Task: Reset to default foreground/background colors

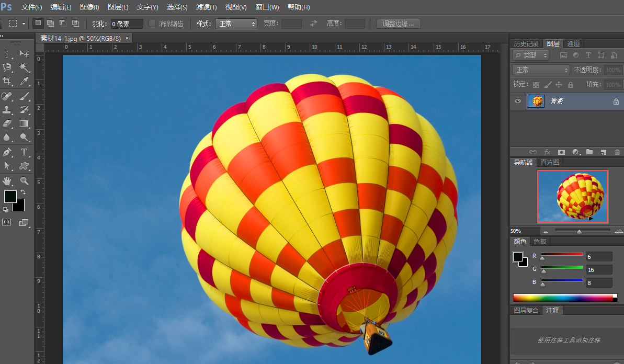Action: coord(6,210)
